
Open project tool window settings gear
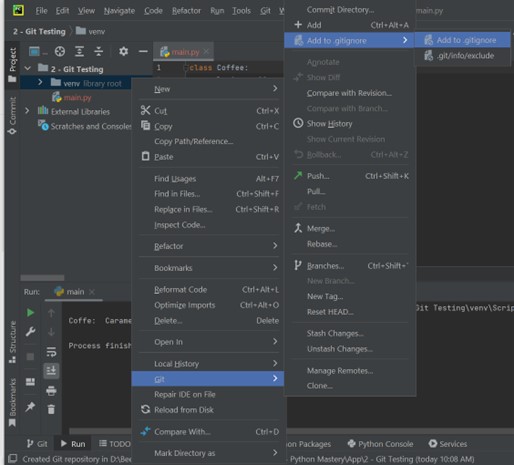[x=123, y=51]
